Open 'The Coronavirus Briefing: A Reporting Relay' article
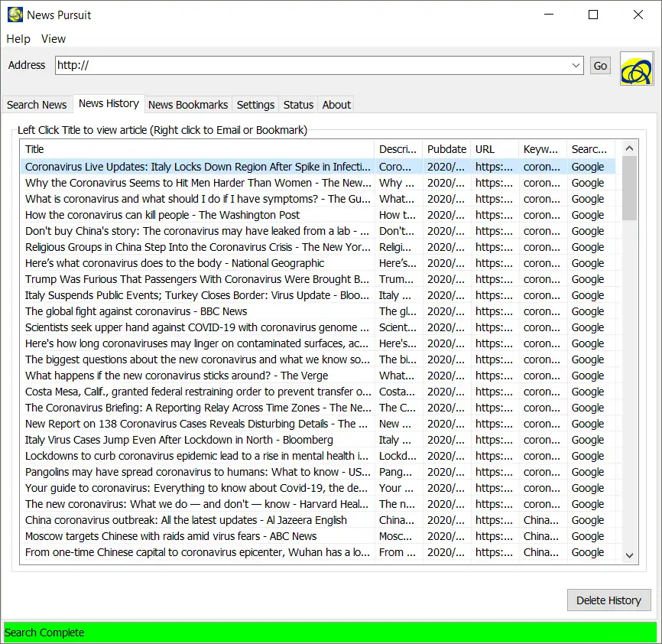Image resolution: width=662 pixels, height=644 pixels. [197, 408]
